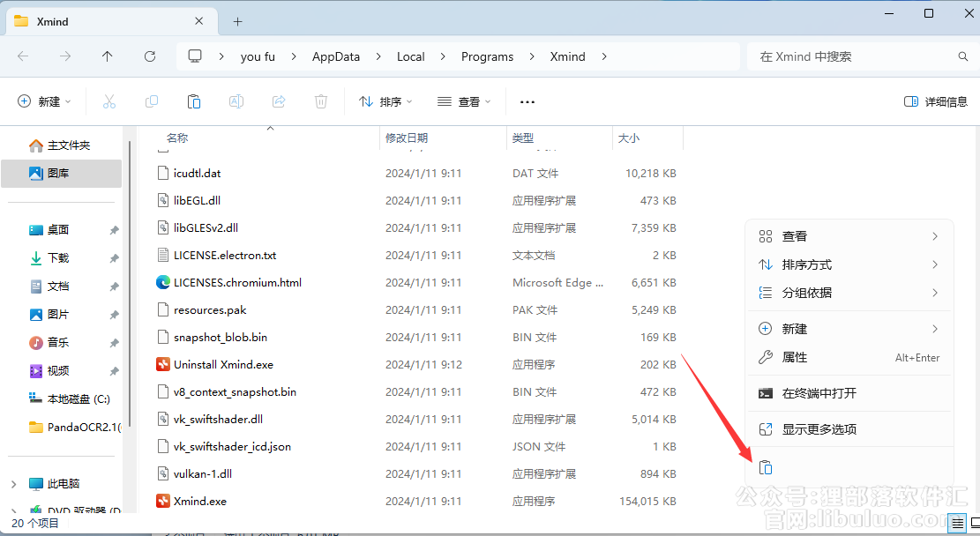
Task: Unpin 桌面 with its pin icon
Action: pos(114,230)
